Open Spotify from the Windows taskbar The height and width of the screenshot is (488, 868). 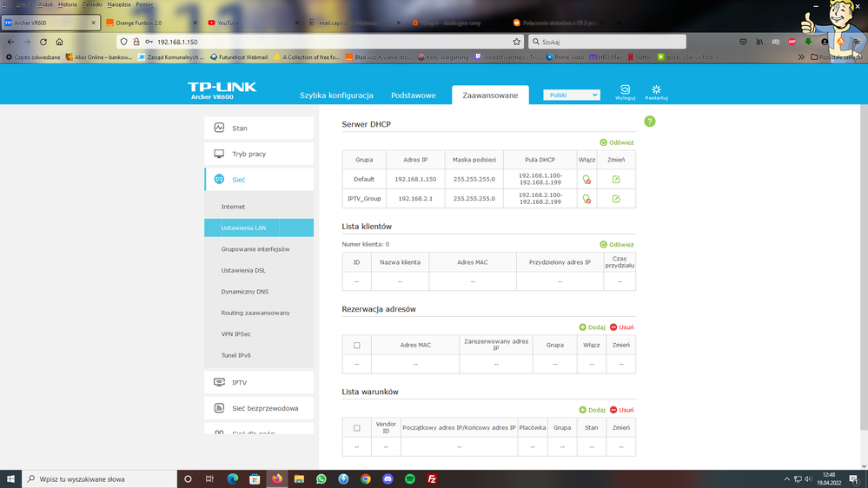tap(410, 478)
